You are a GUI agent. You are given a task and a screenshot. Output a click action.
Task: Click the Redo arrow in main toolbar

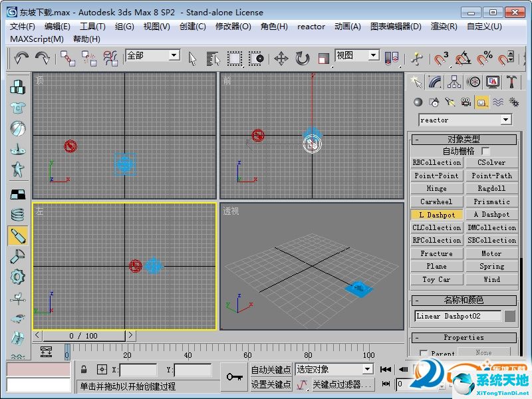43,59
